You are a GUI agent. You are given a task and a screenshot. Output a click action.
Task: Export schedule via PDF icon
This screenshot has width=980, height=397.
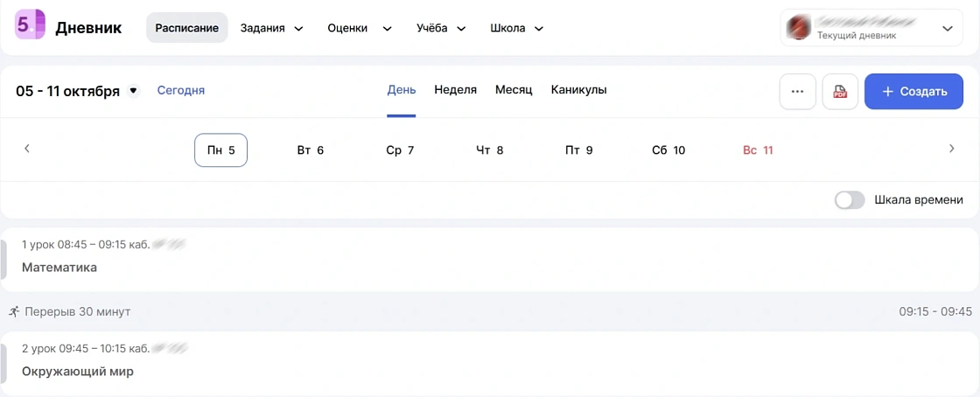click(840, 92)
